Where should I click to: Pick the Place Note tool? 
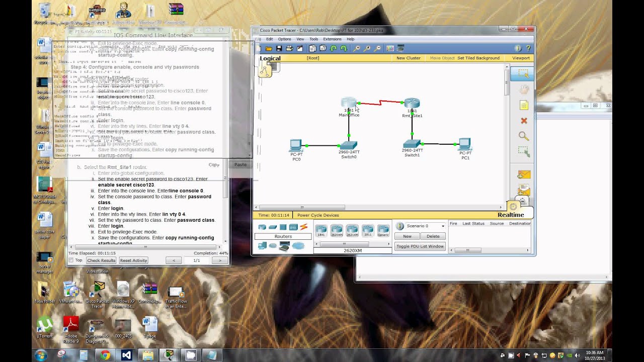(x=523, y=105)
